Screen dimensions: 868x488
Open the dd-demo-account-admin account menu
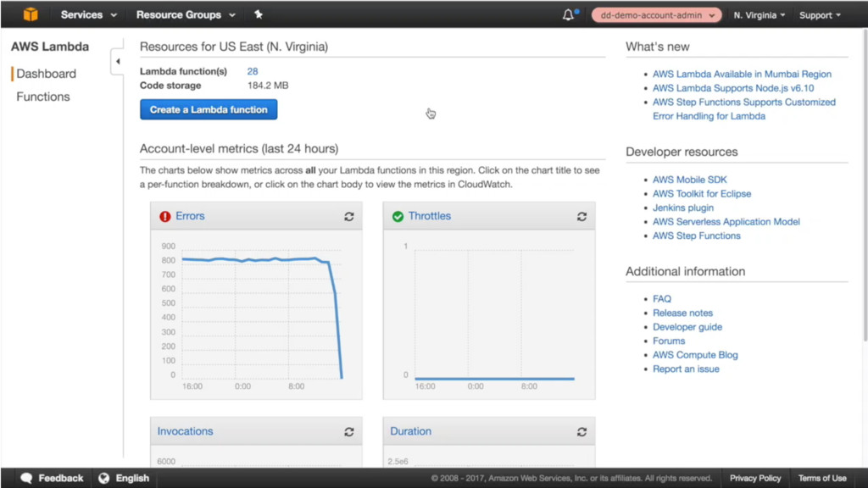click(655, 15)
